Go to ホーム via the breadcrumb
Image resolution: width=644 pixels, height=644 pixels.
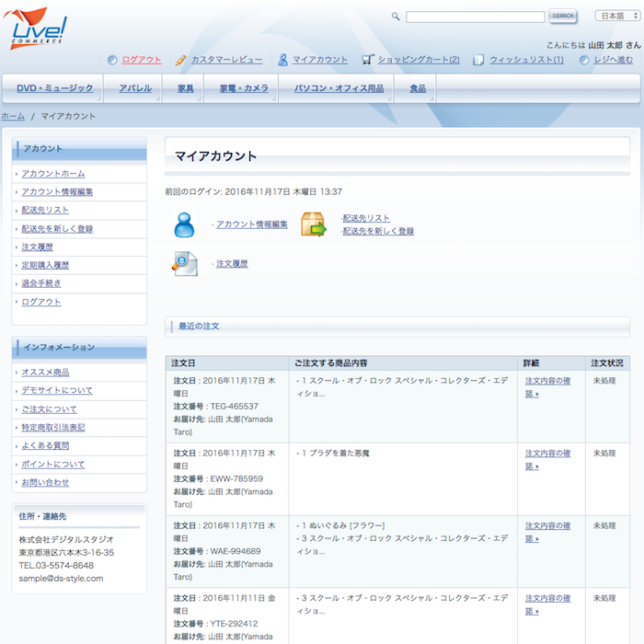click(13, 117)
